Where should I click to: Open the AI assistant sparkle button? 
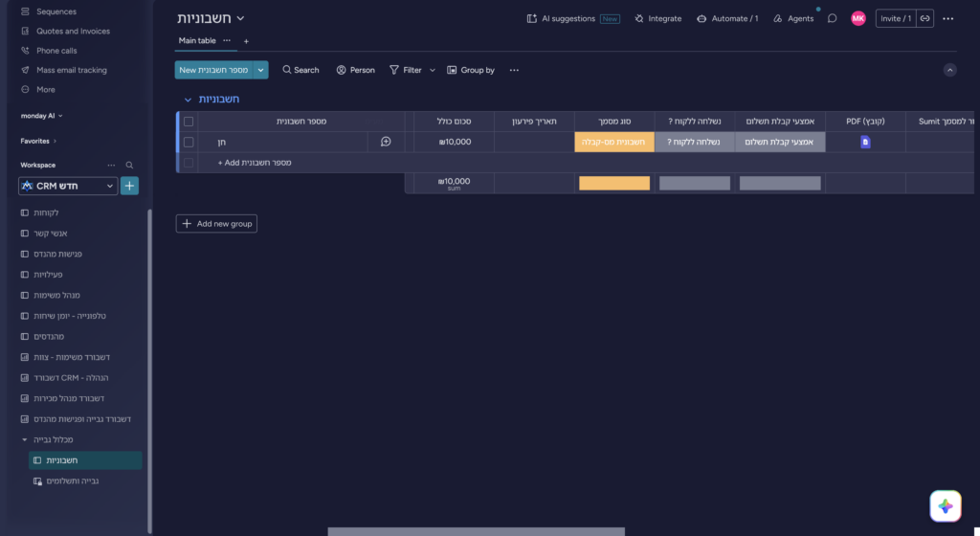pyautogui.click(x=945, y=506)
